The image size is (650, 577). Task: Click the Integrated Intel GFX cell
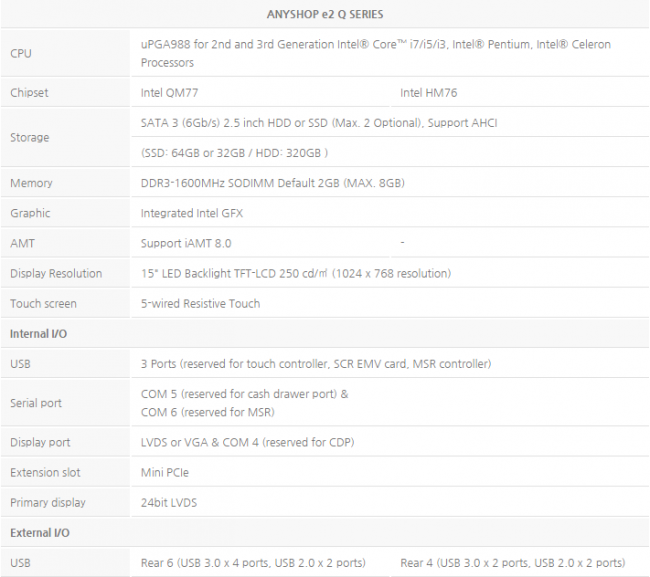192,213
